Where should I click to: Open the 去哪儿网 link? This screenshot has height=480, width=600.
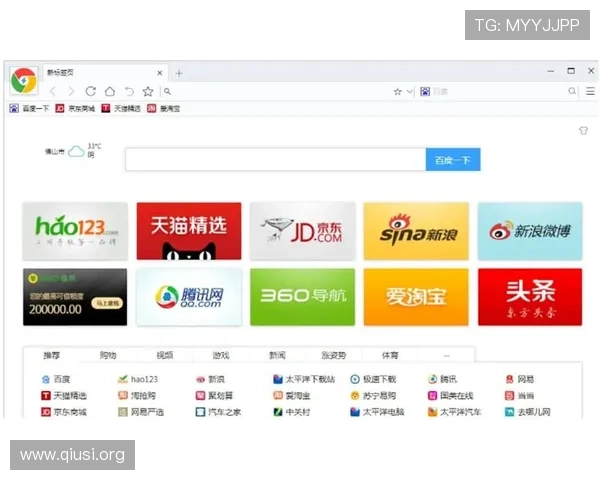click(x=528, y=412)
